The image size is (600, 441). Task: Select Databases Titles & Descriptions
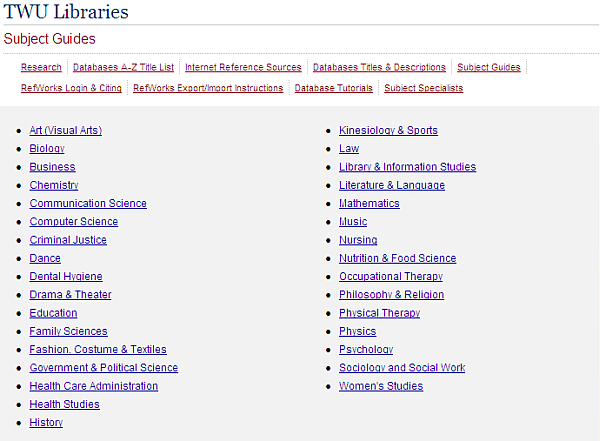click(379, 68)
